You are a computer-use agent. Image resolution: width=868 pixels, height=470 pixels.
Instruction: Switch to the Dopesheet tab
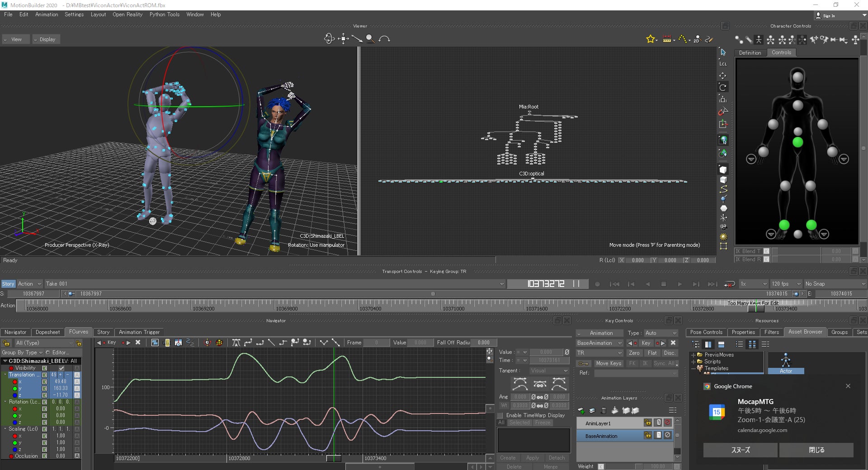(47, 332)
